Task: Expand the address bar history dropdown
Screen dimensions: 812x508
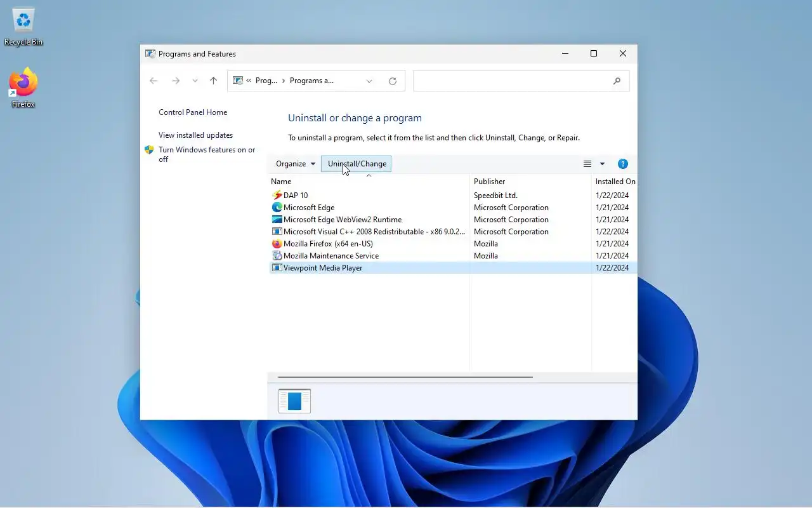Action: coord(369,81)
